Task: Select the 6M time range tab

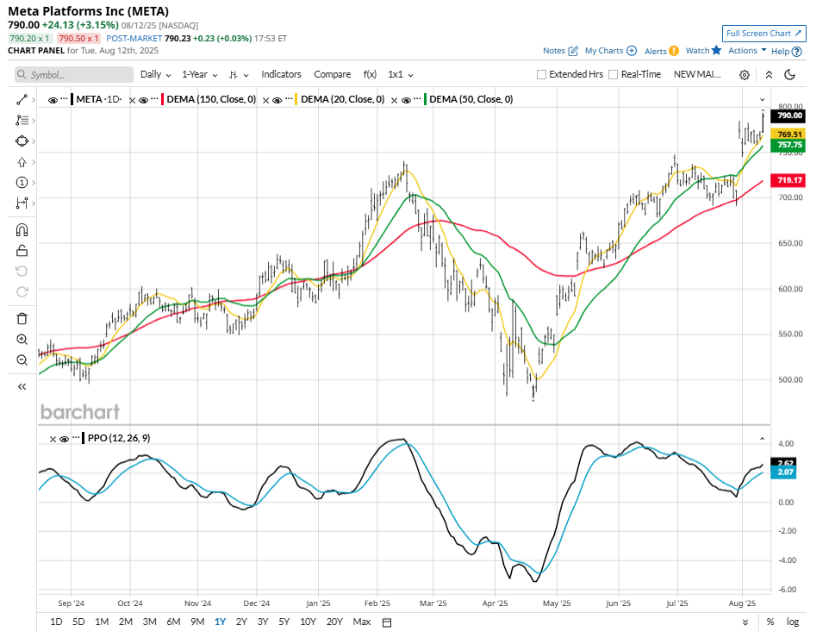Action: [x=173, y=622]
